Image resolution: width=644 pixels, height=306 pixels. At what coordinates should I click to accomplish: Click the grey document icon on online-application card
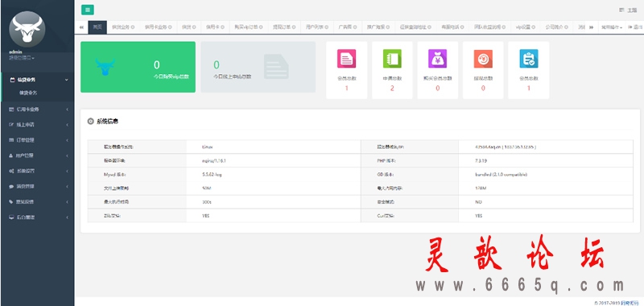click(276, 67)
